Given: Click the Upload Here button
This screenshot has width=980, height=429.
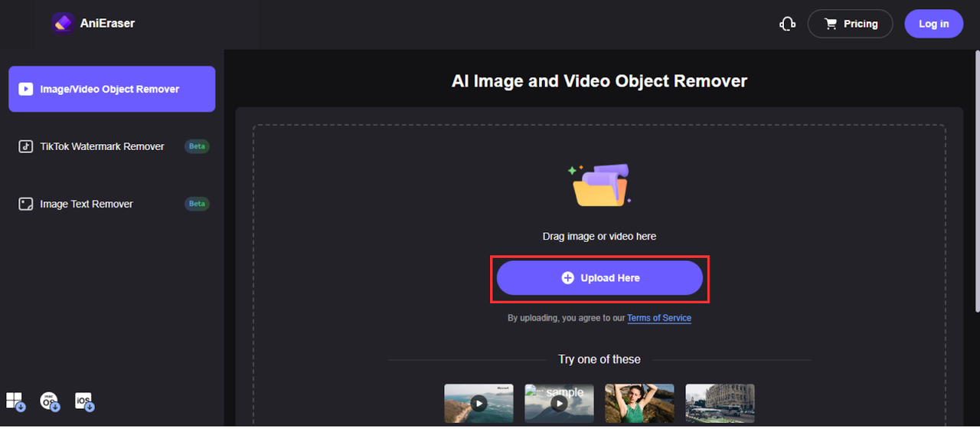Looking at the screenshot, I should coord(599,278).
